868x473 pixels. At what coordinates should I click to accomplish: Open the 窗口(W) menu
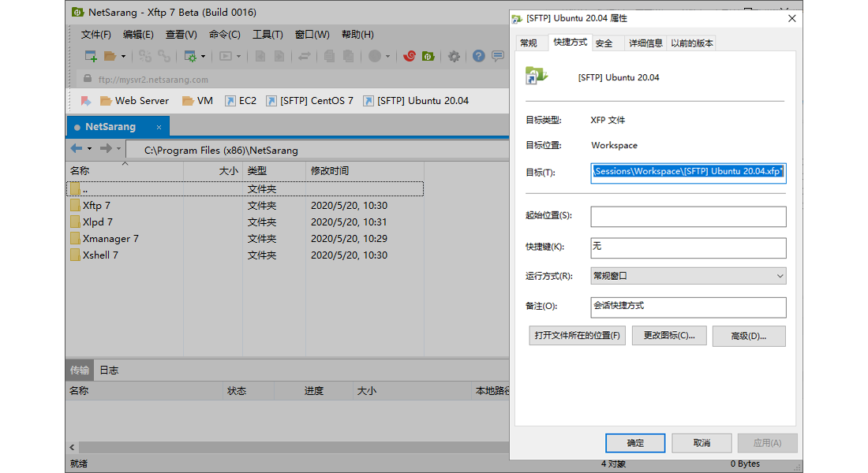click(312, 35)
